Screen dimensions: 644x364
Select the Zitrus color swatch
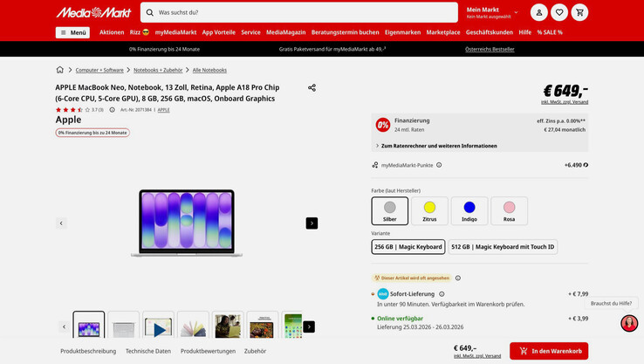pyautogui.click(x=429, y=210)
